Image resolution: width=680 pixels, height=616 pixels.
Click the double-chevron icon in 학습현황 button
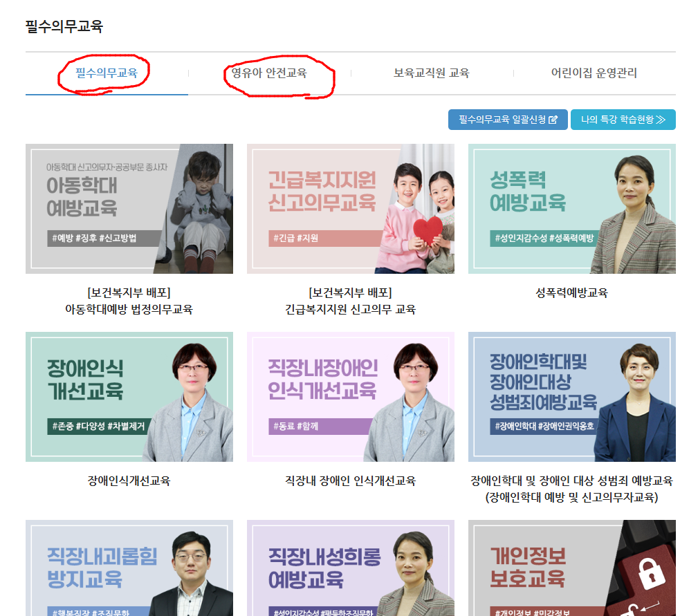pos(661,120)
